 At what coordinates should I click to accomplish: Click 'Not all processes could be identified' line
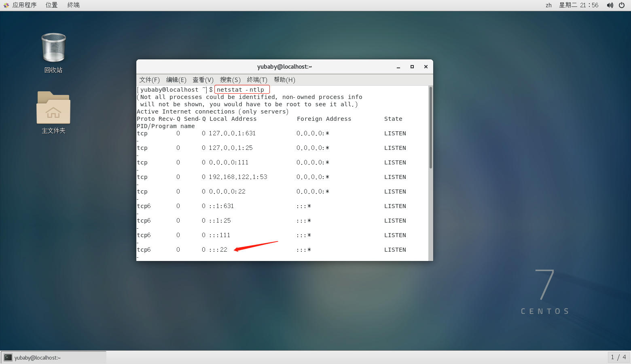(250, 97)
